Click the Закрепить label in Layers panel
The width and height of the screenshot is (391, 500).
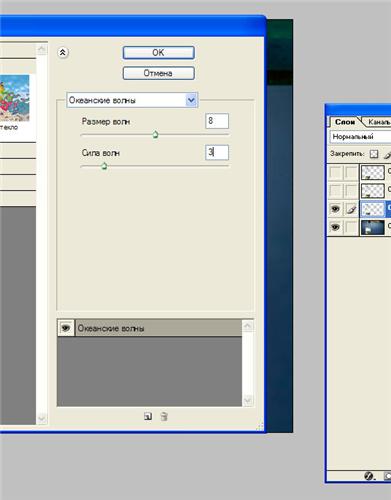click(347, 154)
